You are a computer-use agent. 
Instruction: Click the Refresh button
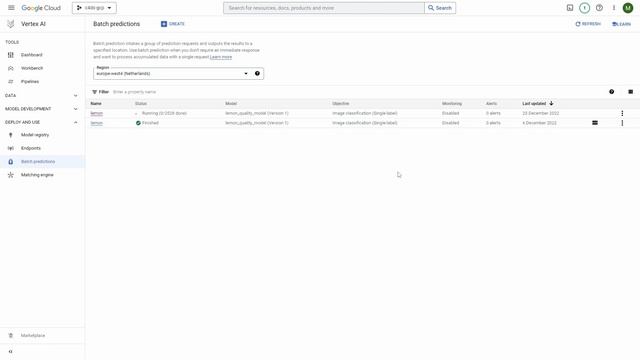(588, 24)
